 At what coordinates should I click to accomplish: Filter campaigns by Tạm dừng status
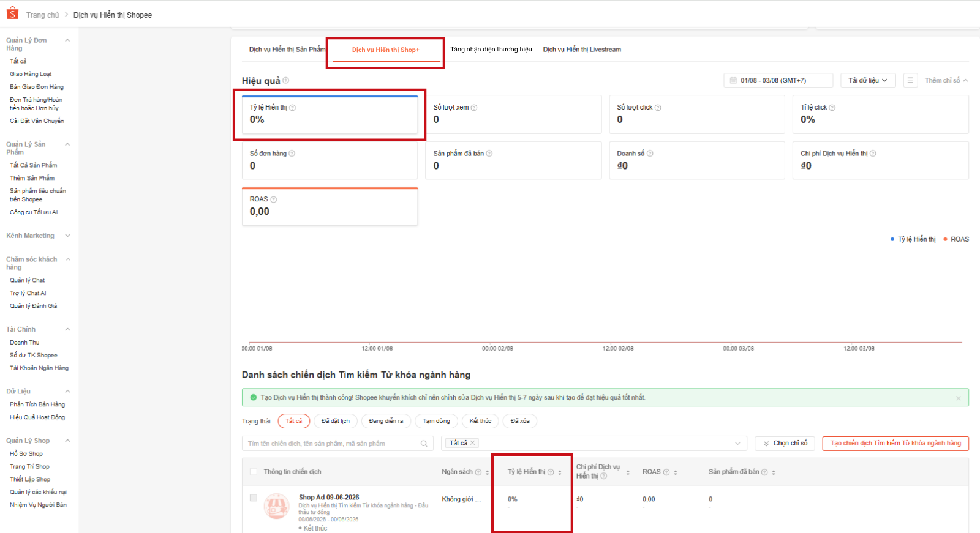tap(436, 421)
